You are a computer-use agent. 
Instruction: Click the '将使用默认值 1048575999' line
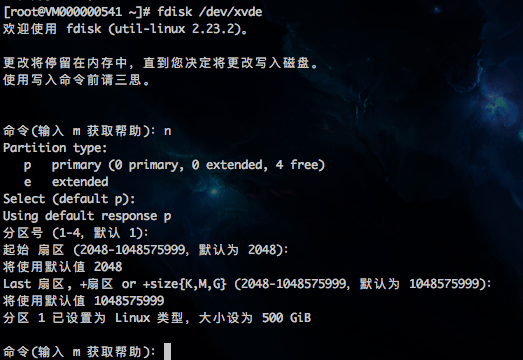[84, 301]
